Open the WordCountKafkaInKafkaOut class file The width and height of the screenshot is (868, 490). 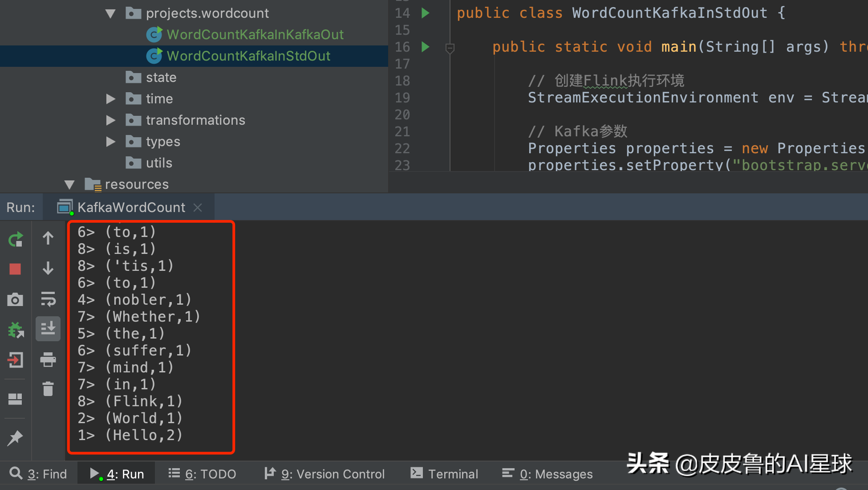pyautogui.click(x=255, y=35)
